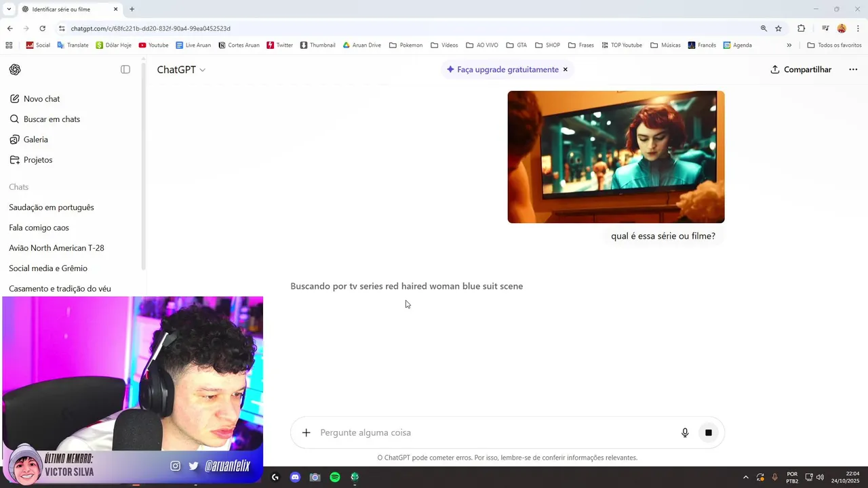Click the plus attach button in composer
The height and width of the screenshot is (488, 868).
[x=306, y=432]
